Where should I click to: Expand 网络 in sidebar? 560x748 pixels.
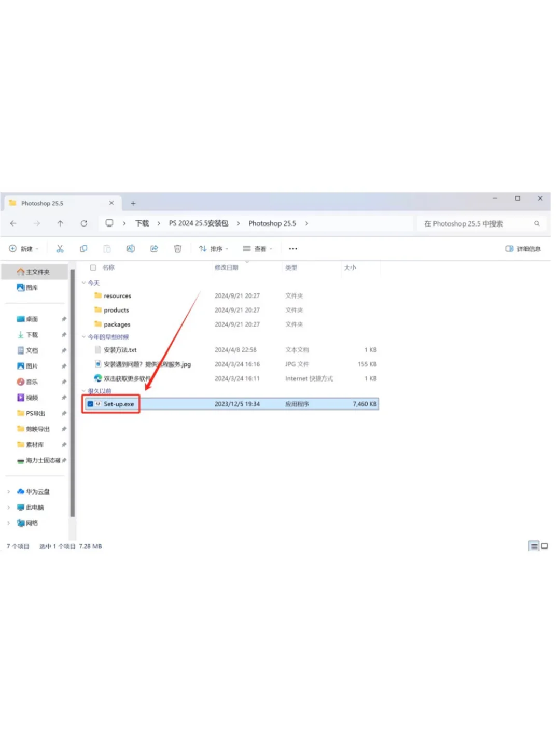coord(9,523)
